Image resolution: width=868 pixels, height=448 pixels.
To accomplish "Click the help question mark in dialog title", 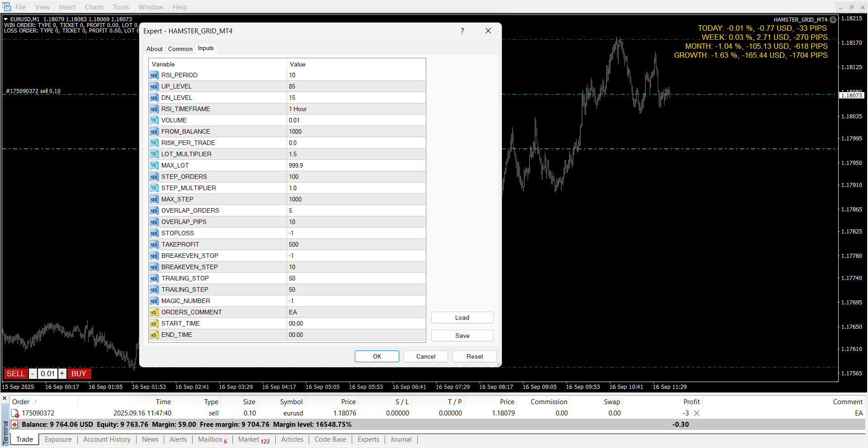I will tap(462, 31).
